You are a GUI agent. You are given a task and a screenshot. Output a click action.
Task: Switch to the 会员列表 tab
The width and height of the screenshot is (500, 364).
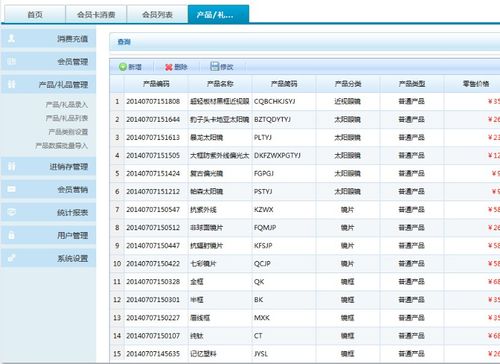click(157, 15)
